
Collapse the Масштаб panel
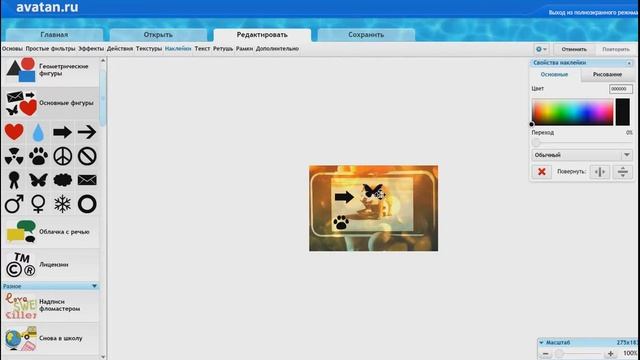[542, 342]
